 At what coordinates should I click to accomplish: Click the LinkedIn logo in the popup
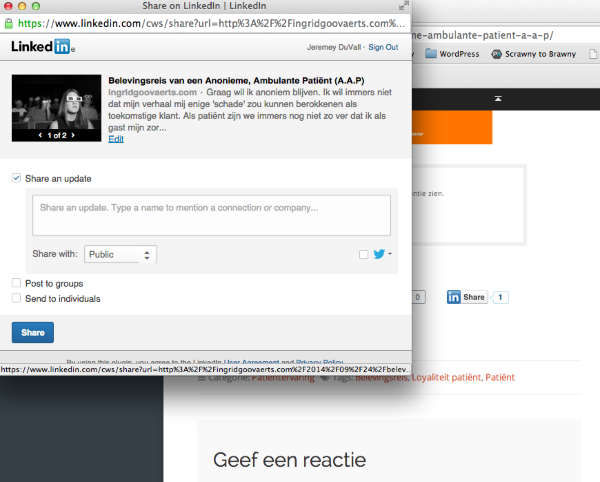pos(43,47)
